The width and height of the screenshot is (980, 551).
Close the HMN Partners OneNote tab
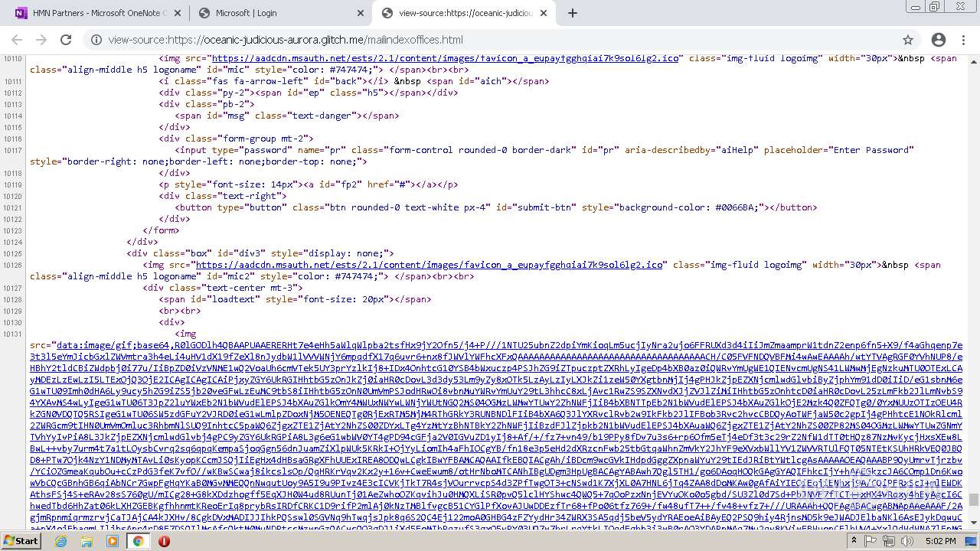(x=176, y=13)
